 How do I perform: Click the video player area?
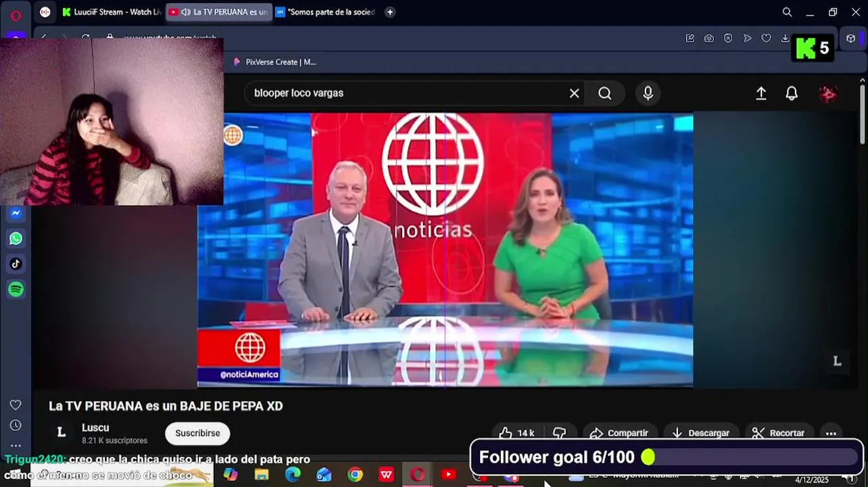pos(445,250)
